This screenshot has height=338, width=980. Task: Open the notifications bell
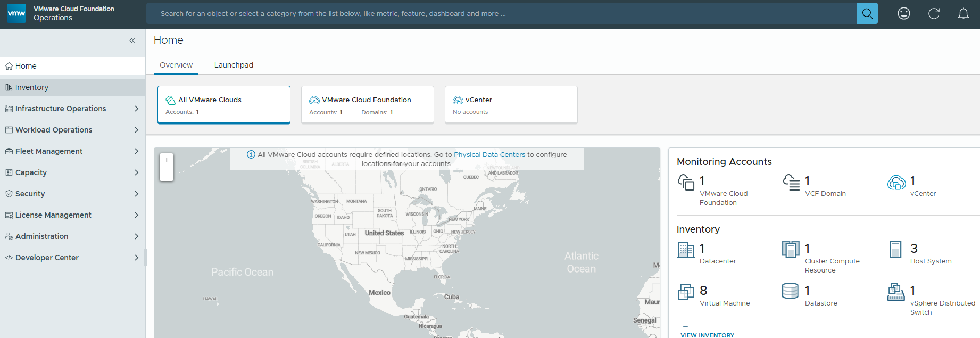click(x=964, y=13)
